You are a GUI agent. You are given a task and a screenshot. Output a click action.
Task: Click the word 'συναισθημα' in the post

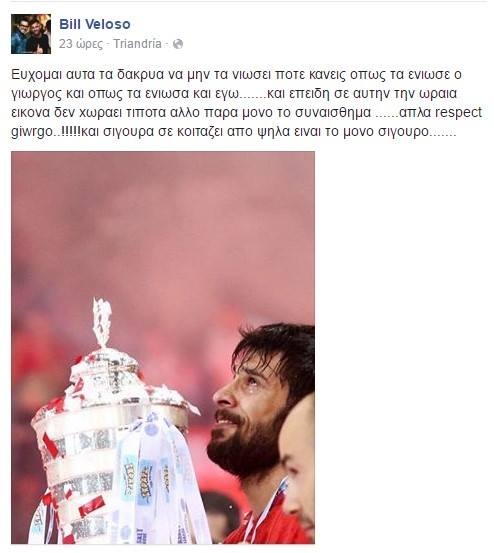[333, 113]
